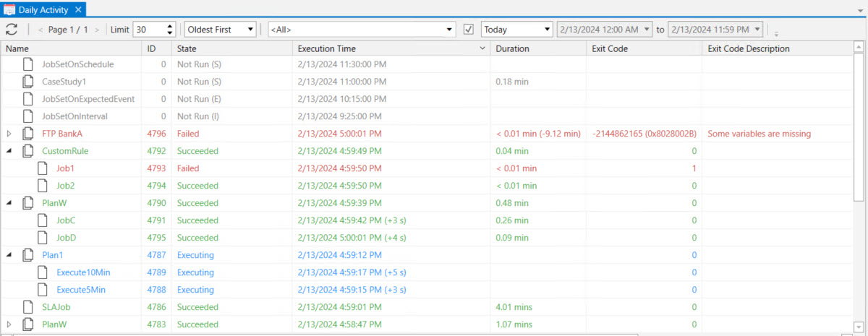
Task: Click the CaseStudy1 plan icon
Action: coord(28,82)
